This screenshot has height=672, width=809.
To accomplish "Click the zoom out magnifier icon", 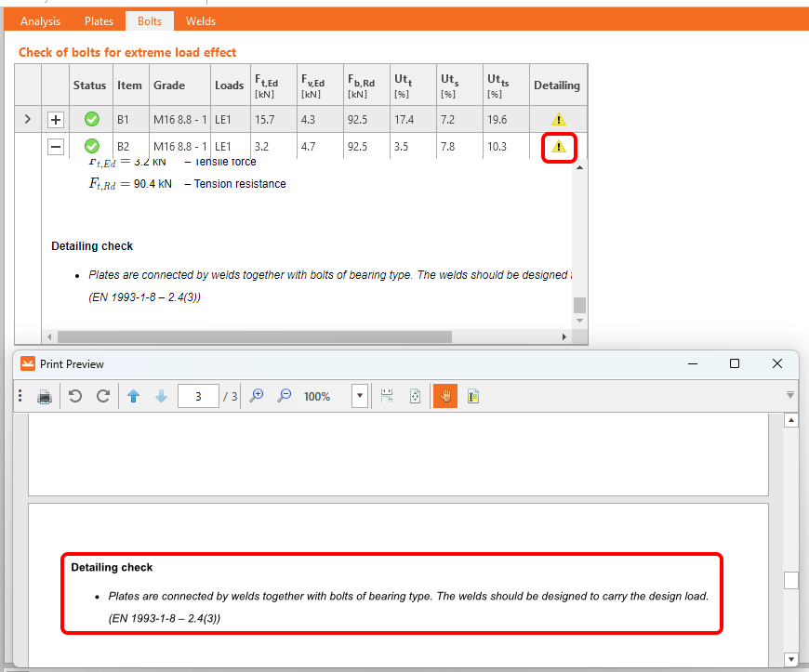I will coord(285,396).
